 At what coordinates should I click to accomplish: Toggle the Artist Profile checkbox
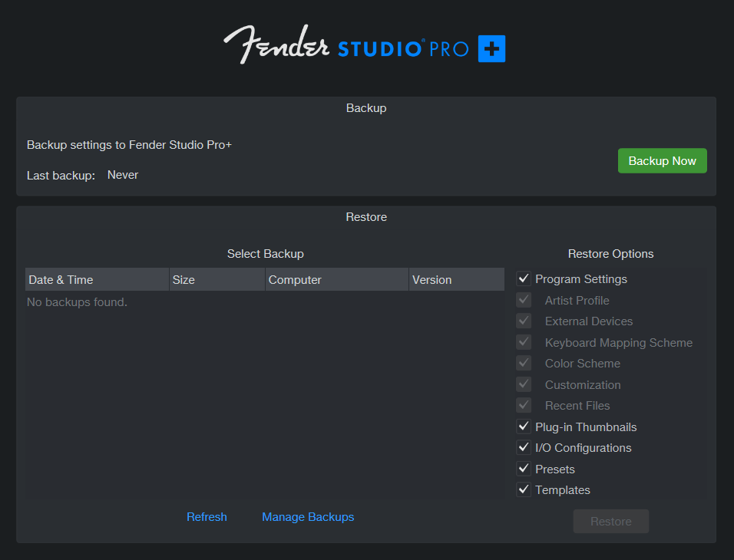click(524, 300)
